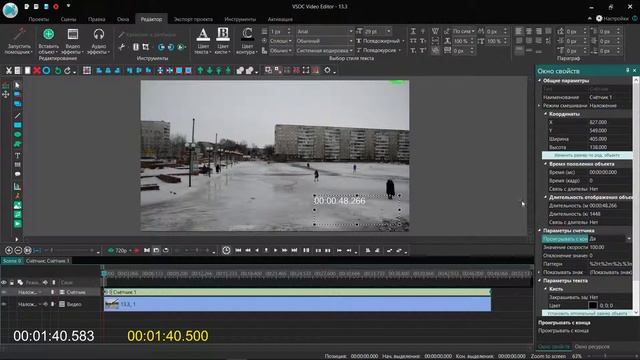The width and height of the screenshot is (640, 360).
Task: Toggle visibility eye for Видео layer
Action: pyautogui.click(x=4, y=304)
